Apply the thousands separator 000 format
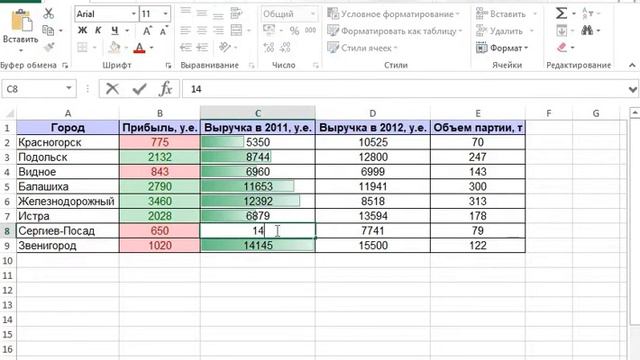The image size is (640, 360). pyautogui.click(x=311, y=31)
